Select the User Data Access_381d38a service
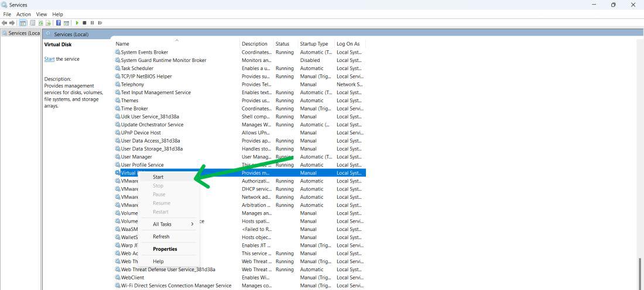The height and width of the screenshot is (290, 644). (x=150, y=141)
